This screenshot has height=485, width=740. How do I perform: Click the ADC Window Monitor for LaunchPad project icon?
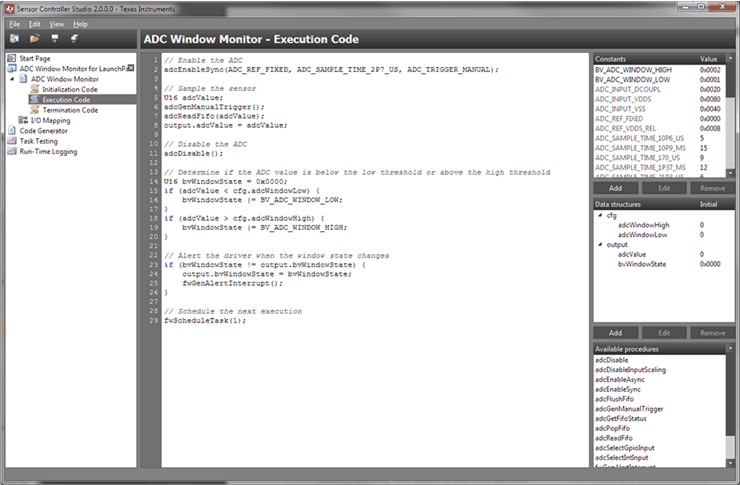(x=12, y=68)
